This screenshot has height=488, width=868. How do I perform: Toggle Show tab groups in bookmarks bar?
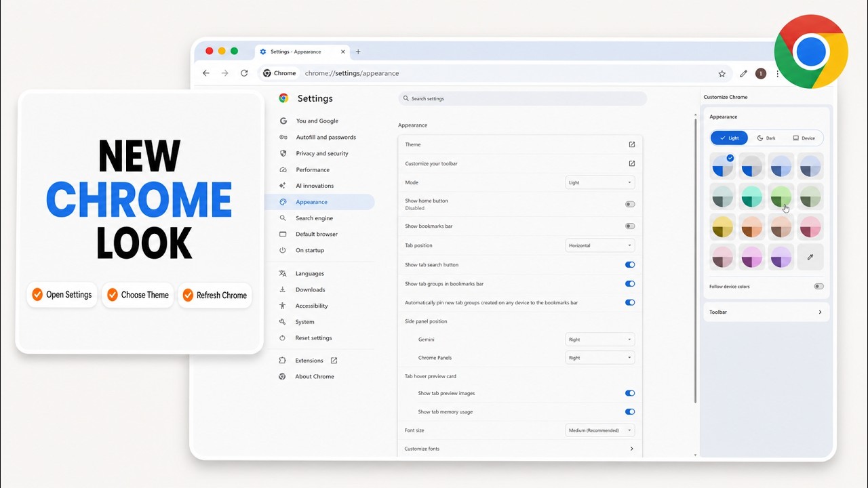pos(630,284)
